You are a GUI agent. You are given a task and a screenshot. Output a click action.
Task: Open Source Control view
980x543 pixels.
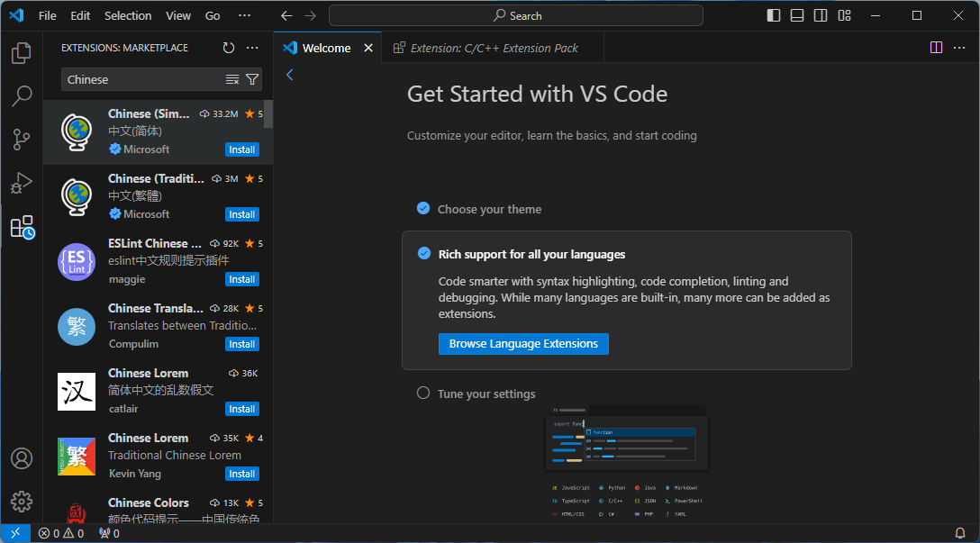pos(22,140)
